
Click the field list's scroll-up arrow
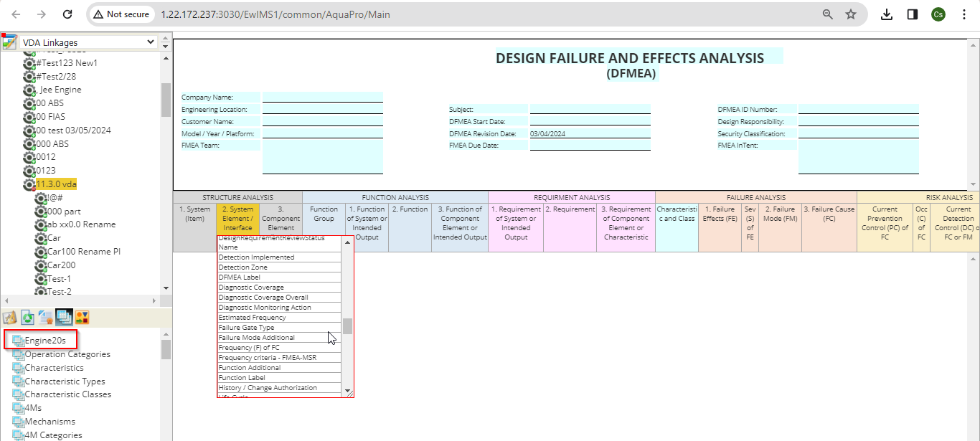[348, 242]
